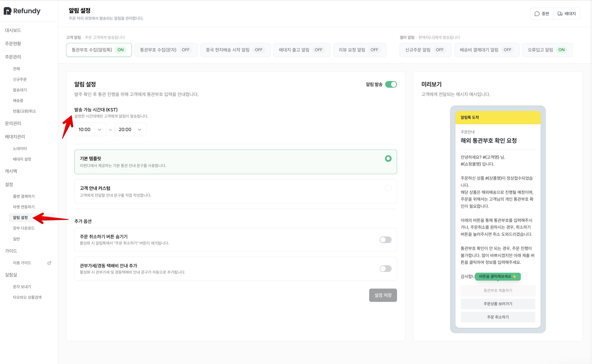
Task: Open the 20:00 end time dropdown
Action: [130, 129]
